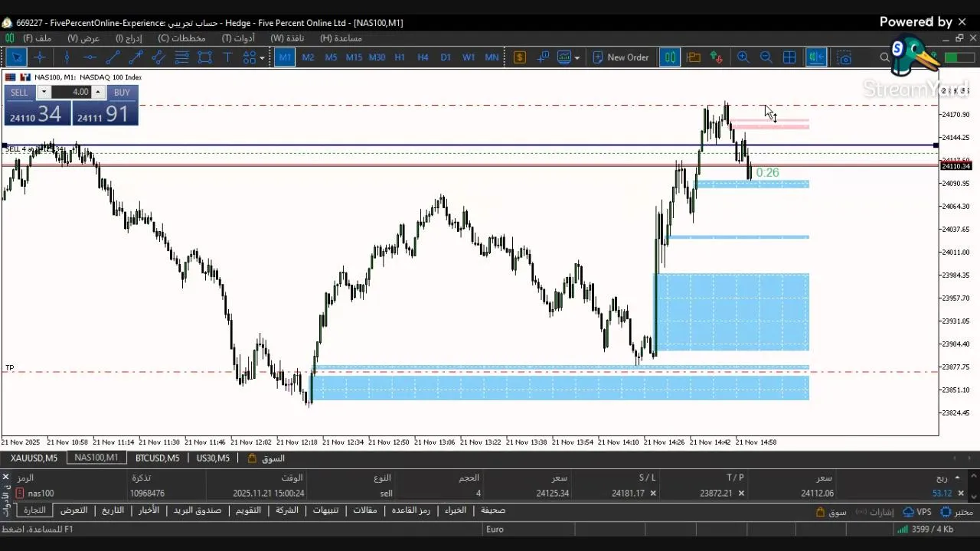Open the عرض (V) menu
This screenshot has width=980, height=551.
coord(83,37)
